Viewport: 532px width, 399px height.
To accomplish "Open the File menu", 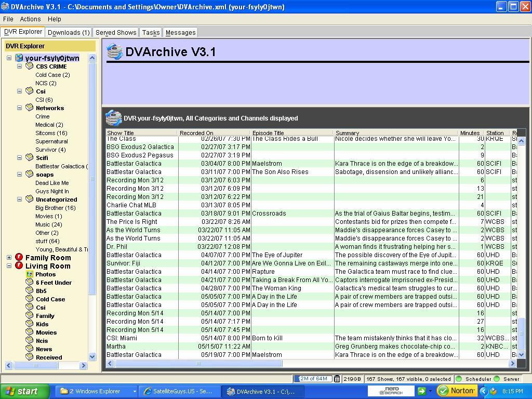I will point(8,19).
